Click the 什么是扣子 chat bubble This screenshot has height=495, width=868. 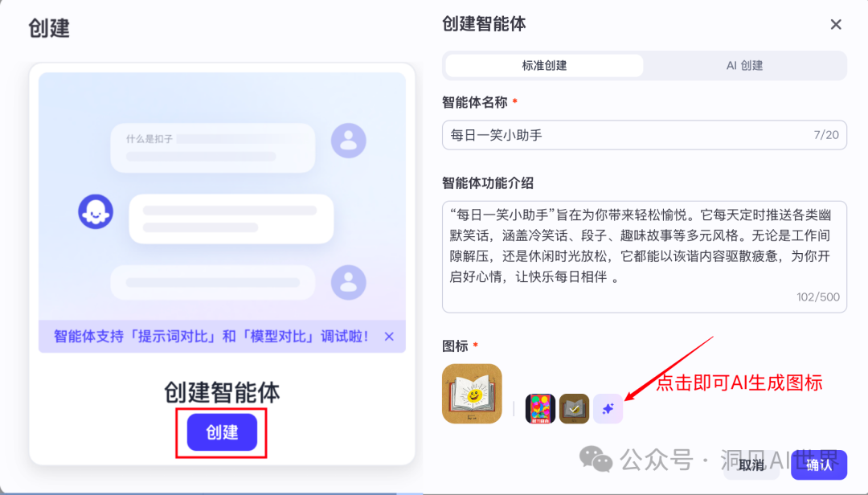coord(212,148)
